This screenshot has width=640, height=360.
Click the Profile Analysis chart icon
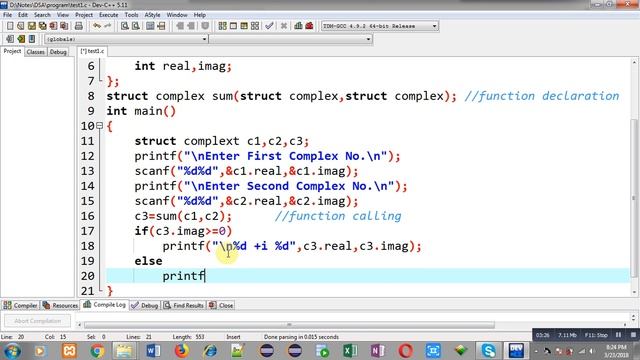(298, 26)
